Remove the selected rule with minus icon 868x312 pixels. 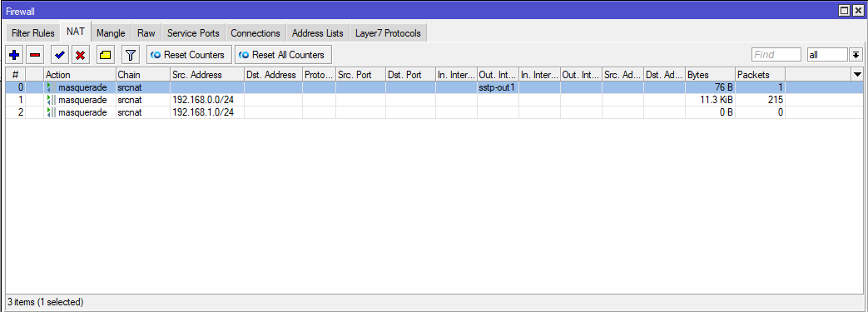pyautogui.click(x=35, y=55)
